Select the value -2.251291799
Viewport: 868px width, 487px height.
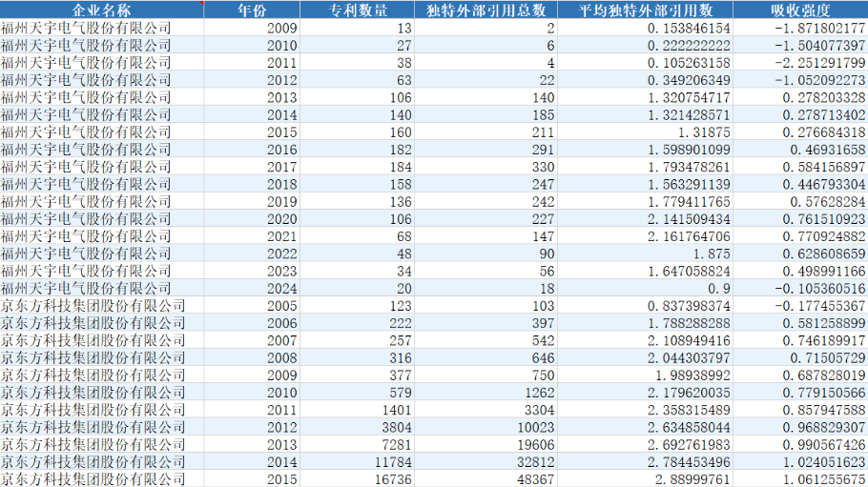800,63
